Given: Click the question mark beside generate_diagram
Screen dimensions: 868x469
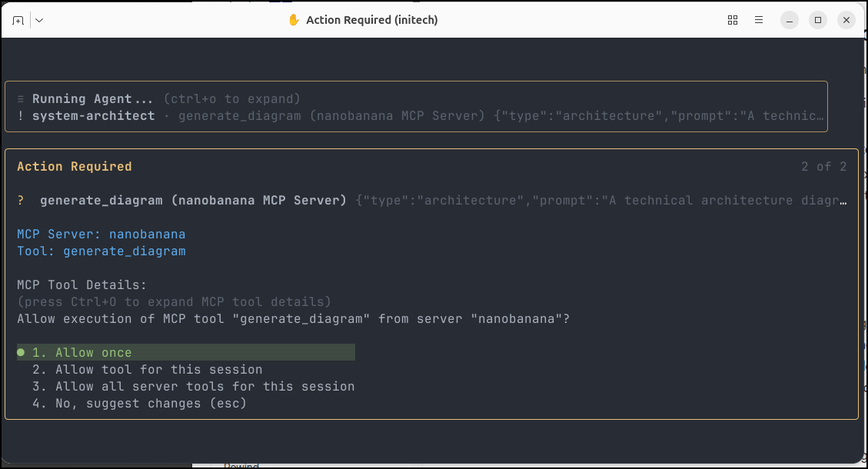Looking at the screenshot, I should pyautogui.click(x=21, y=201).
